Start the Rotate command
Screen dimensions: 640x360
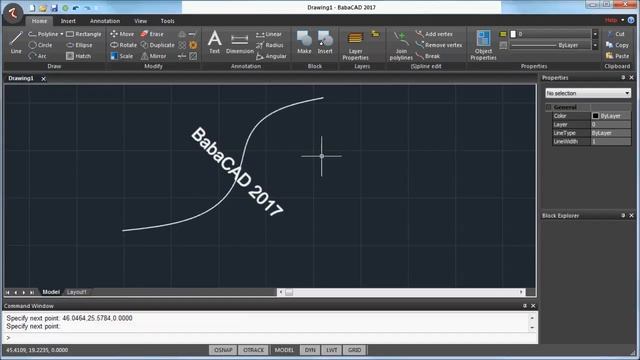(123, 45)
